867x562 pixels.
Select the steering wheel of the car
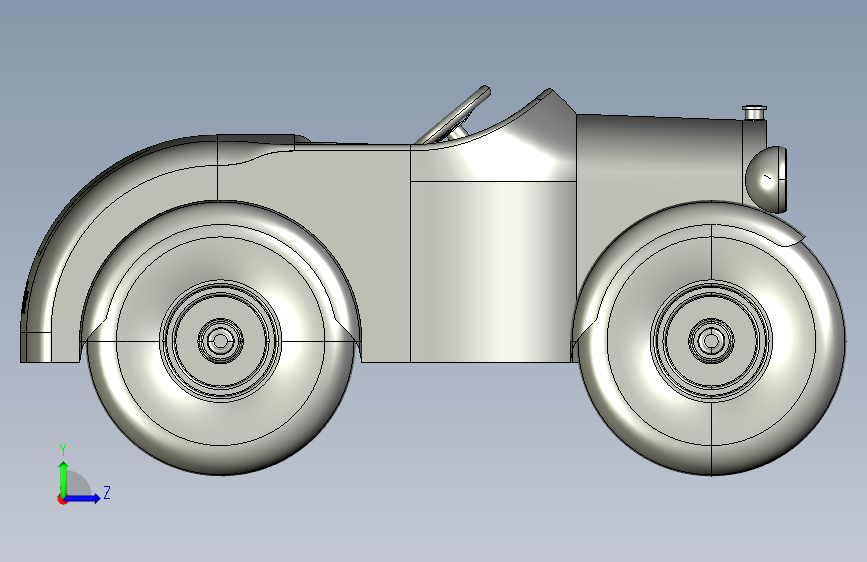click(455, 115)
